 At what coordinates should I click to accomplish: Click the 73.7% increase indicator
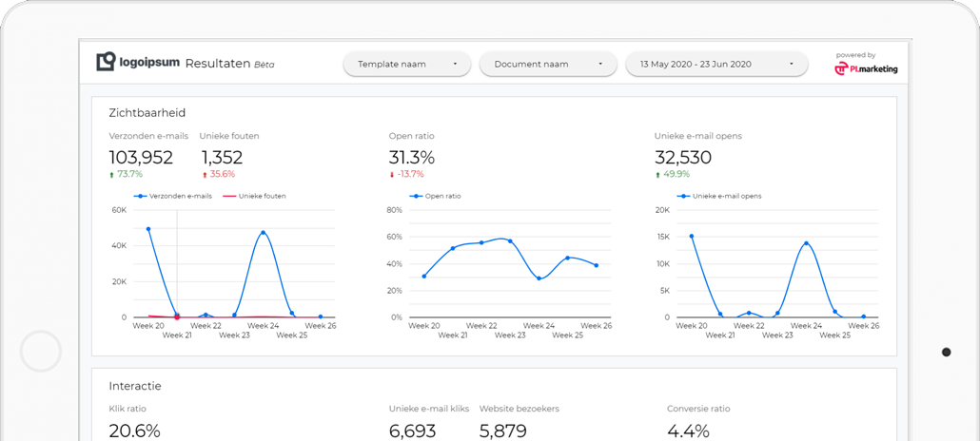tap(126, 174)
